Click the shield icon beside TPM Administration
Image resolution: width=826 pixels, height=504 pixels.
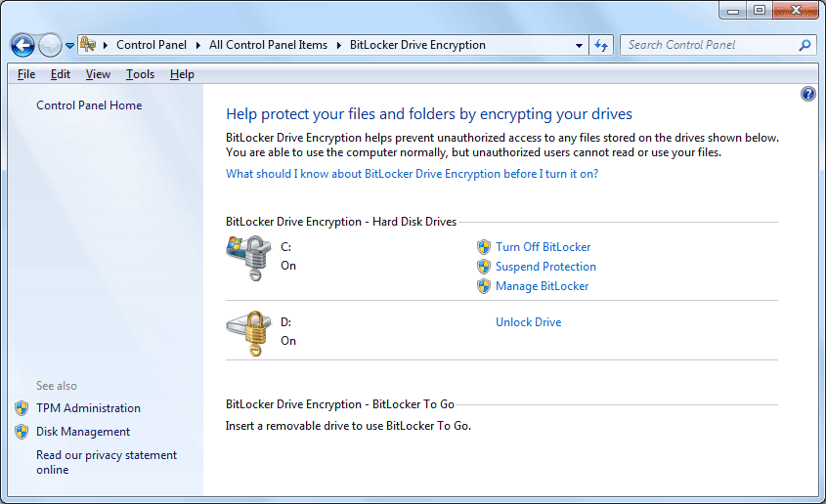(22, 408)
